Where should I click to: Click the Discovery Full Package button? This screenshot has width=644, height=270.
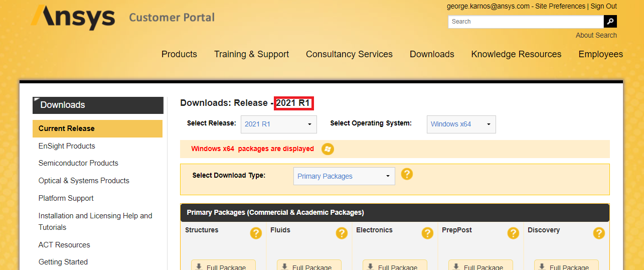click(x=566, y=265)
